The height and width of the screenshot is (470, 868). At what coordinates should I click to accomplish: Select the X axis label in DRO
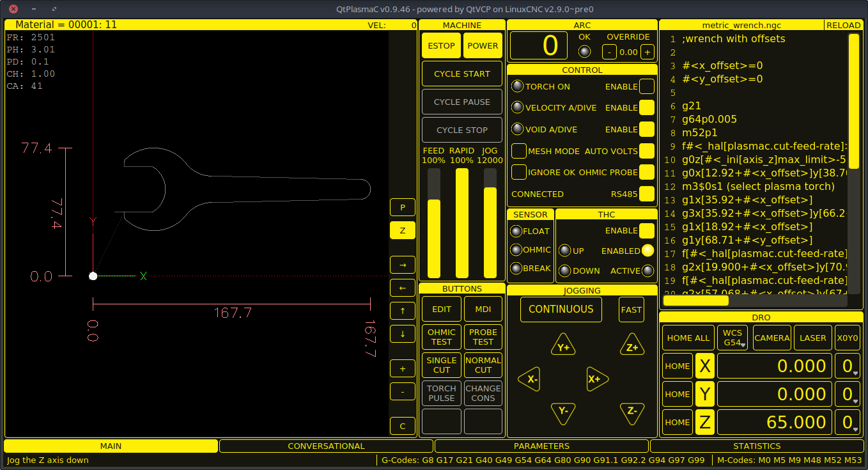click(704, 366)
